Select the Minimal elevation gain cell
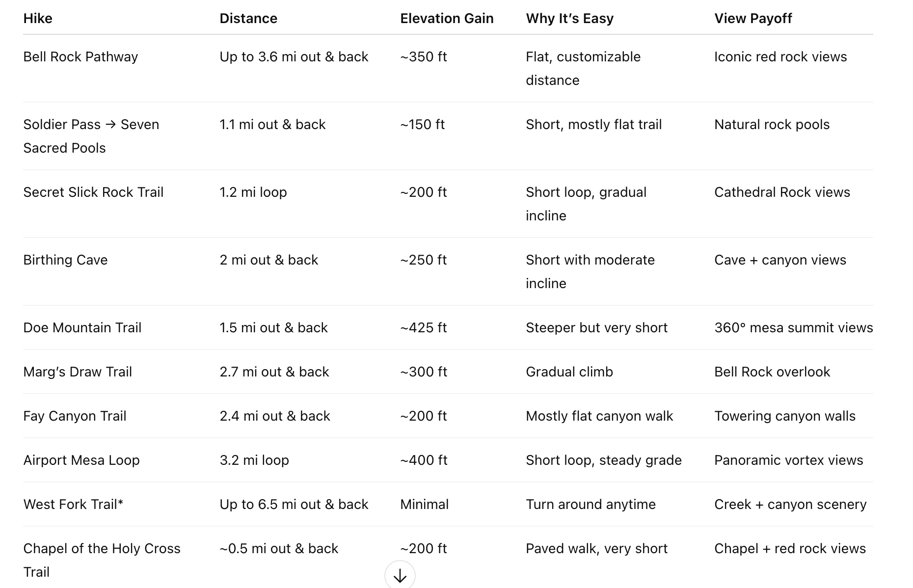This screenshot has width=913, height=588. coord(424,505)
